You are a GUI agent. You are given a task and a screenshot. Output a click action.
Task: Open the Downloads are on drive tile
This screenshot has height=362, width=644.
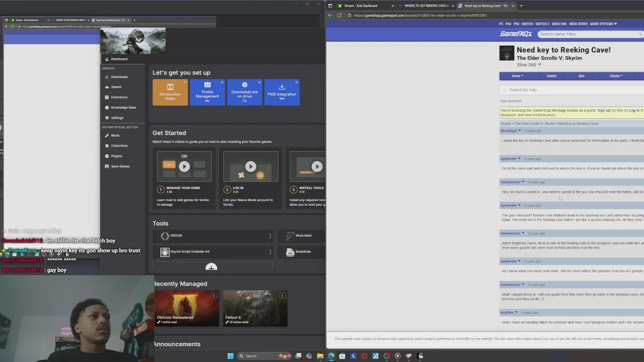(x=245, y=93)
